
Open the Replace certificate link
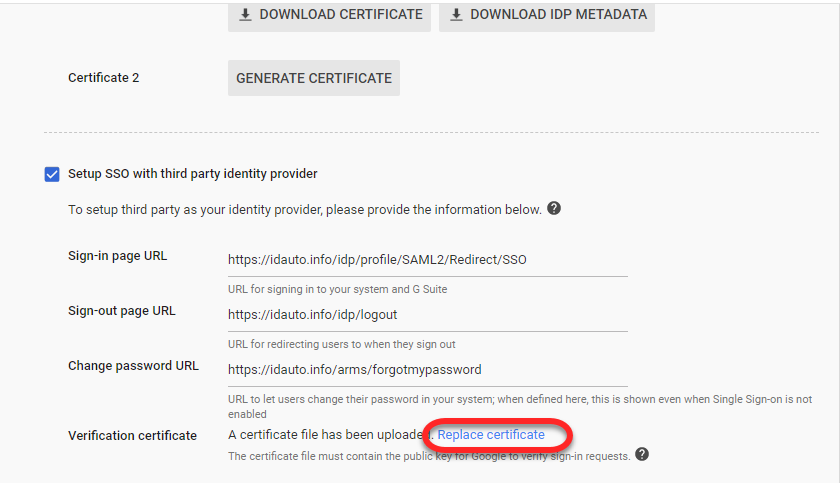pyautogui.click(x=491, y=435)
